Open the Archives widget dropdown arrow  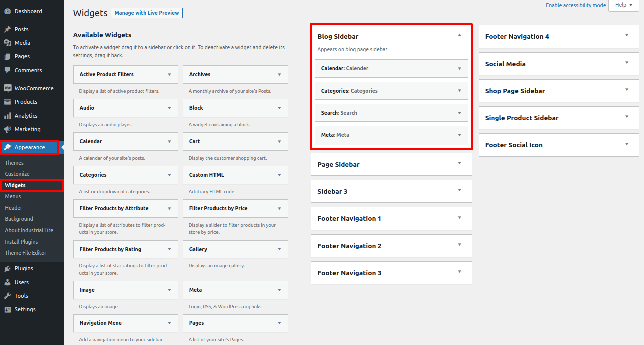click(x=279, y=75)
